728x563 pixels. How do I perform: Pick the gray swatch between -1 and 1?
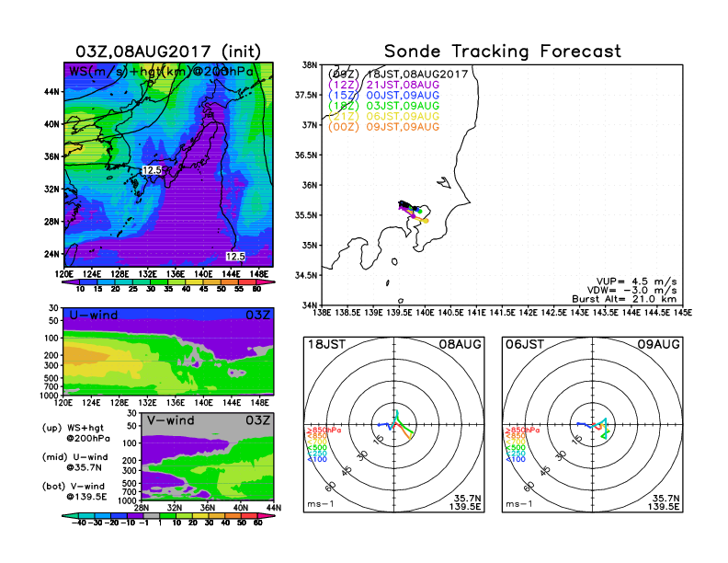(x=151, y=515)
